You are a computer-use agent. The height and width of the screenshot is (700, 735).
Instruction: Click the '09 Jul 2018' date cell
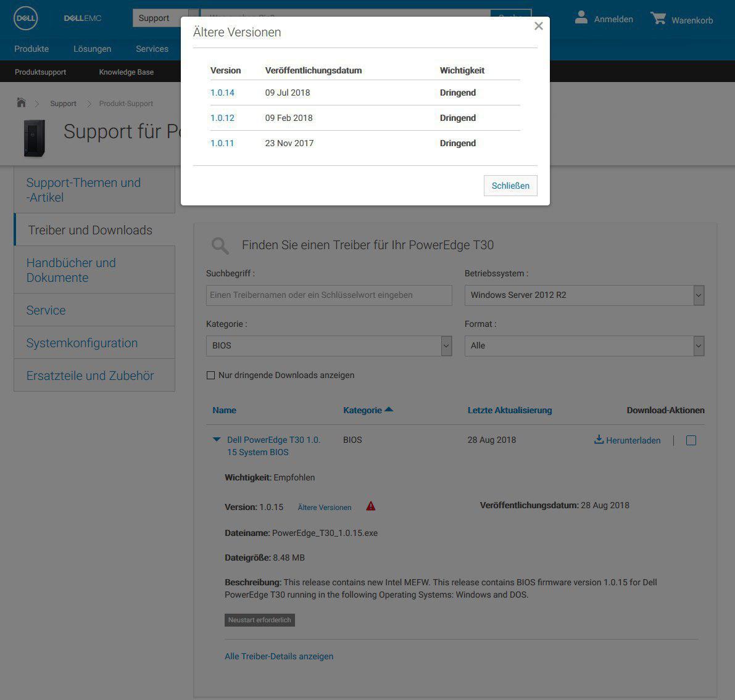pos(288,93)
